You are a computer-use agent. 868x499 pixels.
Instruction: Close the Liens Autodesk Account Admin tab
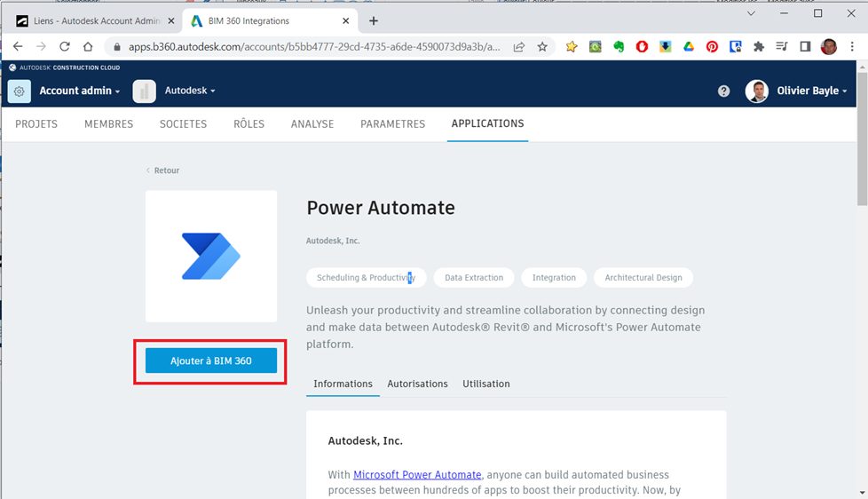tap(171, 21)
